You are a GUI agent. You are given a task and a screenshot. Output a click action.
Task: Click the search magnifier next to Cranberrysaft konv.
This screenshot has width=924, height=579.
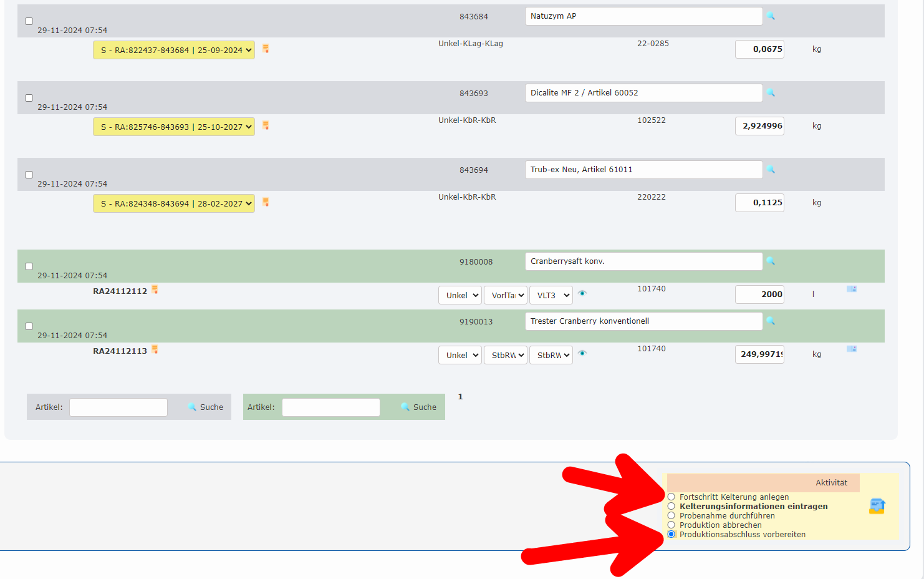(x=771, y=261)
